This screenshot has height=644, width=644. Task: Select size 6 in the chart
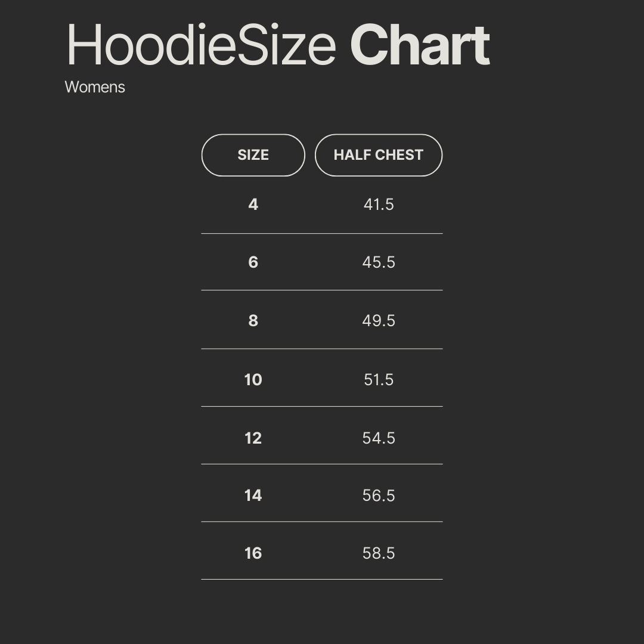click(x=253, y=262)
